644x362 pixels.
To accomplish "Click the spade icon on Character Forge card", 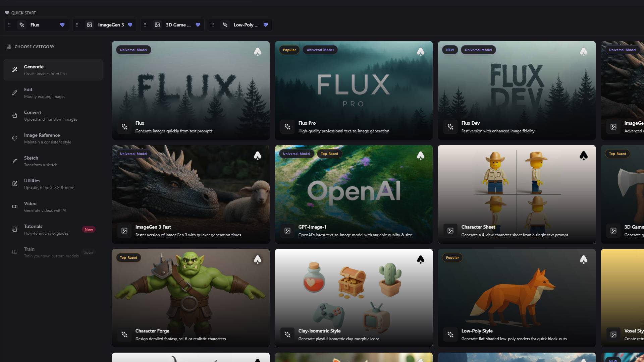I will (x=258, y=259).
